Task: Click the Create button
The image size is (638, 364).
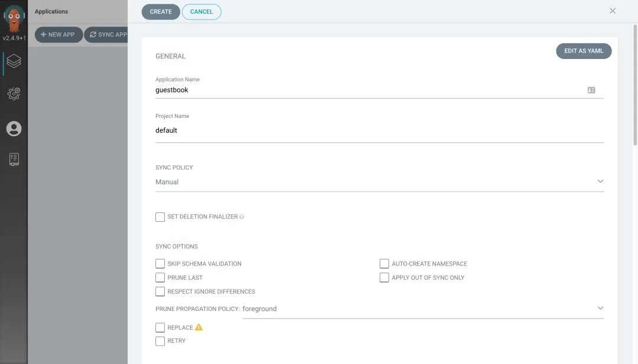Action: point(161,12)
